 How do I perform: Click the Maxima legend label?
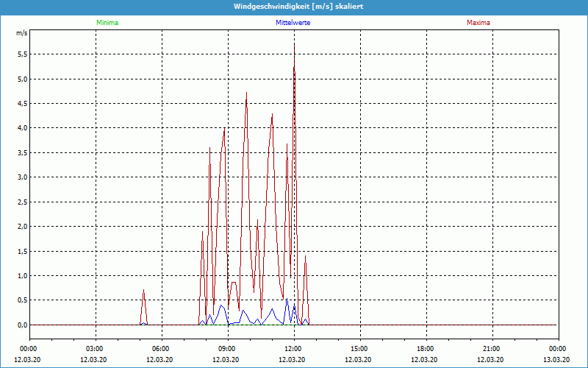478,23
